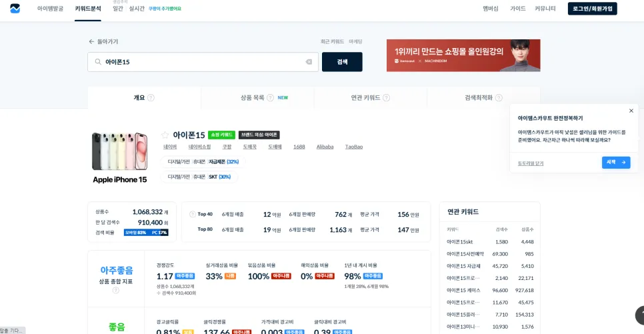644x334 pixels.
Task: Click the 브랜드 의심: 아이폰 badge
Action: [259, 135]
